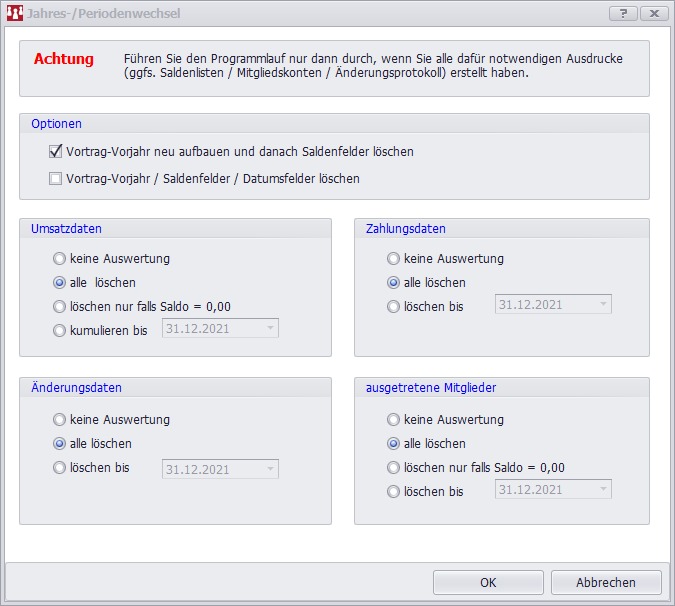Open the kumulieren bis date dropdown
The height and width of the screenshot is (606, 675).
(x=268, y=328)
